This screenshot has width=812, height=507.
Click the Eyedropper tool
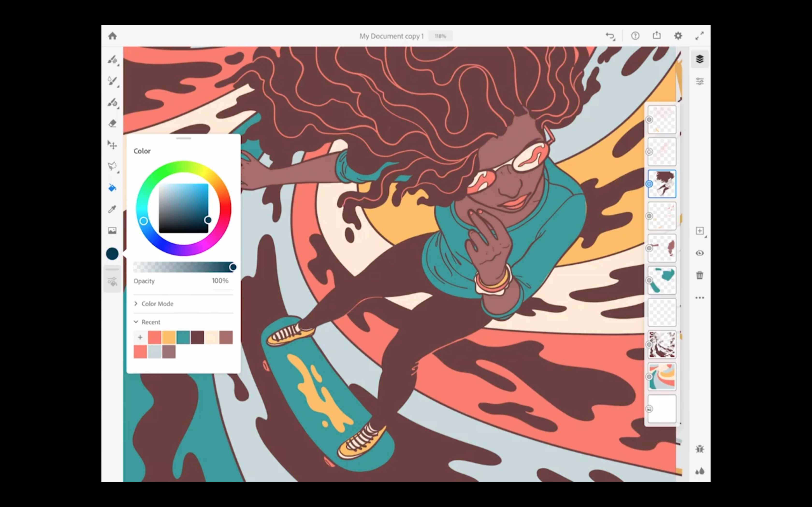pos(113,209)
